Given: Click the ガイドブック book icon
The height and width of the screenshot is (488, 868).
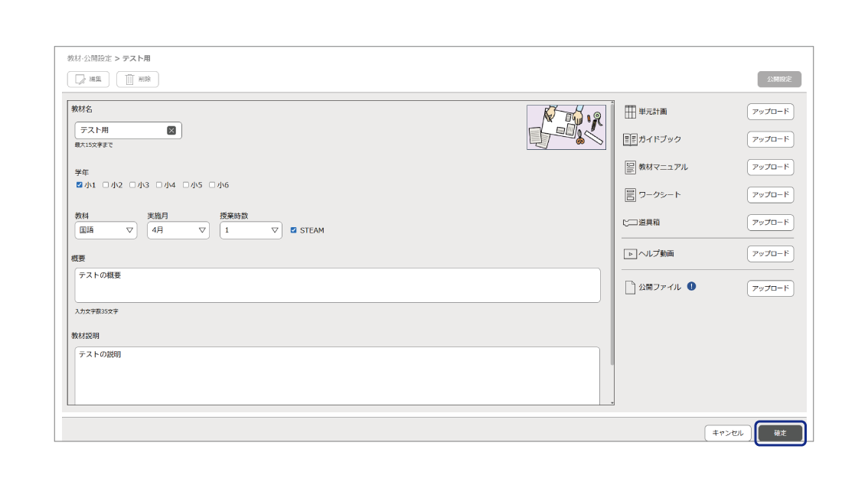Looking at the screenshot, I should [630, 139].
